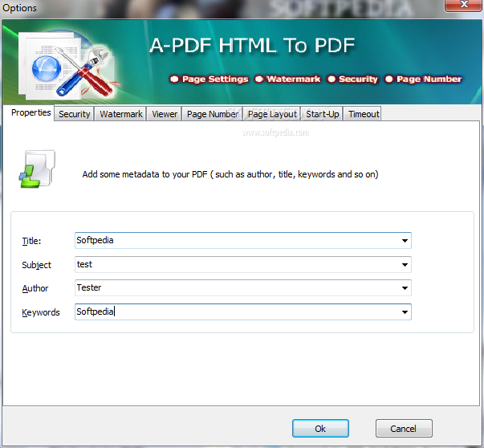The height and width of the screenshot is (448, 484).
Task: Switch to the Properties tab
Action: pyautogui.click(x=31, y=112)
